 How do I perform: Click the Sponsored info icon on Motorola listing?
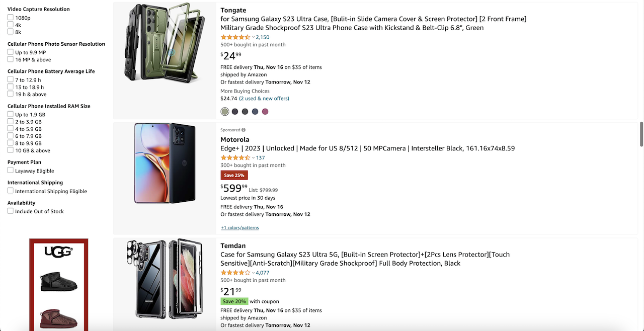click(x=244, y=130)
